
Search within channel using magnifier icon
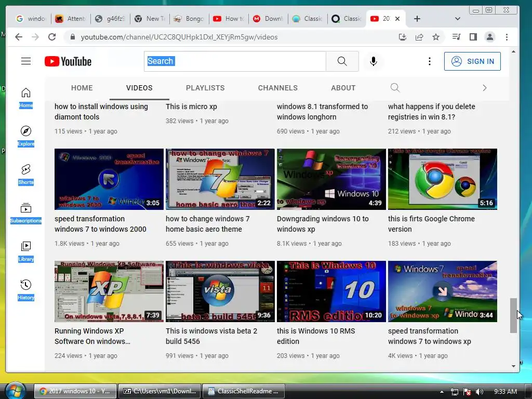pyautogui.click(x=395, y=88)
